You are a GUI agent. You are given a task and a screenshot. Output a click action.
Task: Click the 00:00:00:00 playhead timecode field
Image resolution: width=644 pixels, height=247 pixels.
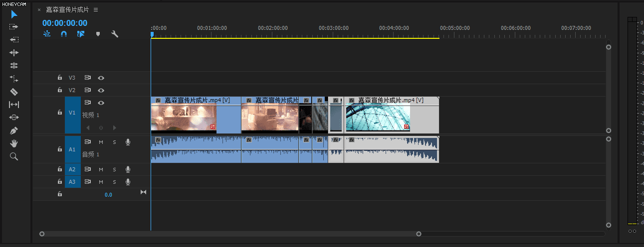pos(65,23)
